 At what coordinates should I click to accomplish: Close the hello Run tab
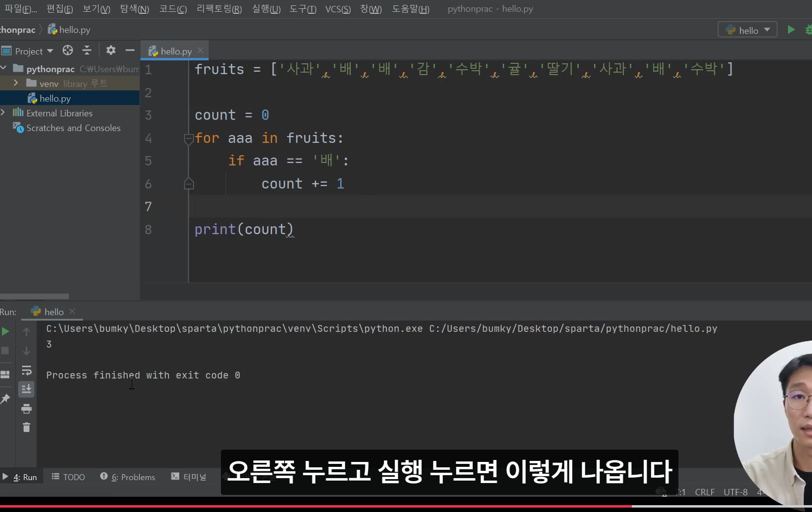pyautogui.click(x=72, y=311)
